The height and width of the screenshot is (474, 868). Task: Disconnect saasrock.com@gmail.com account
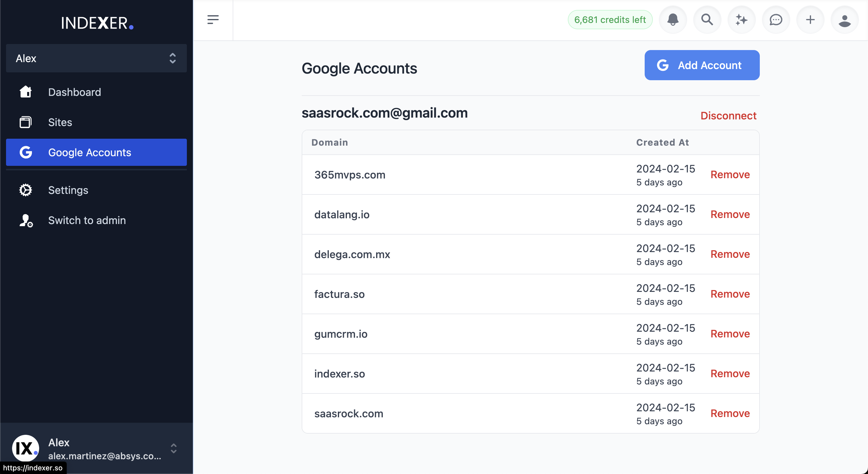(728, 115)
